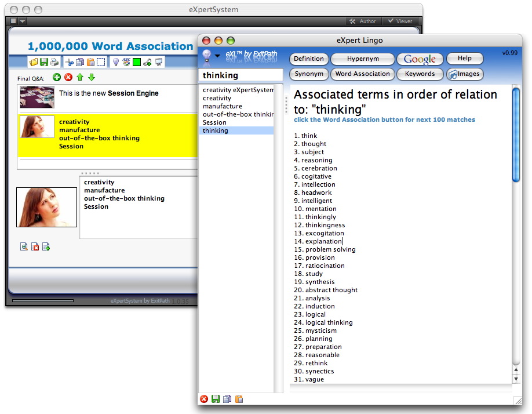Image resolution: width=532 pixels, height=414 pixels.
Task: Click the add page icon with green plus
Action: click(x=46, y=246)
